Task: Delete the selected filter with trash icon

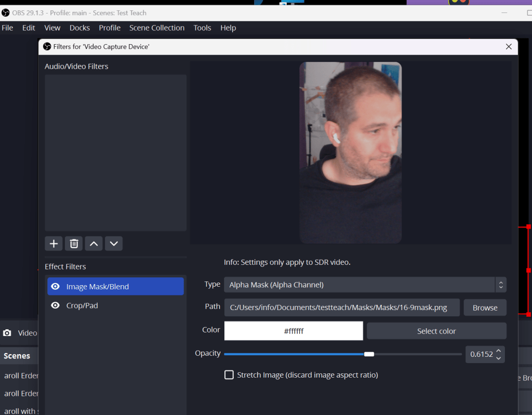Action: click(x=74, y=244)
